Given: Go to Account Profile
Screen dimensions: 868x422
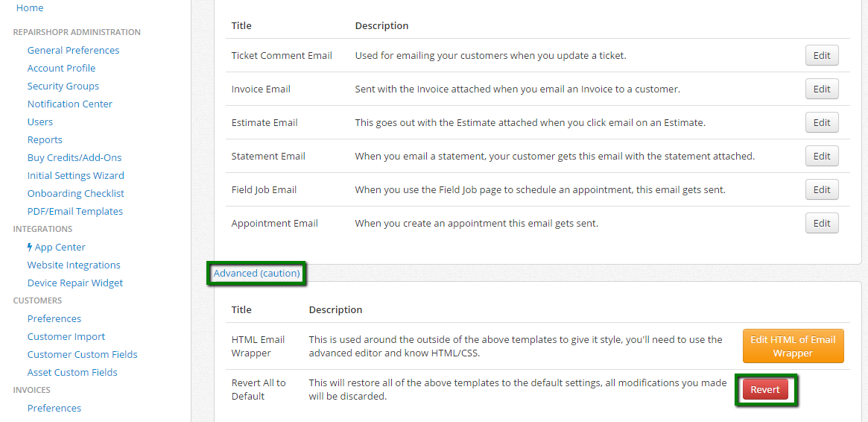Looking at the screenshot, I should (x=61, y=68).
